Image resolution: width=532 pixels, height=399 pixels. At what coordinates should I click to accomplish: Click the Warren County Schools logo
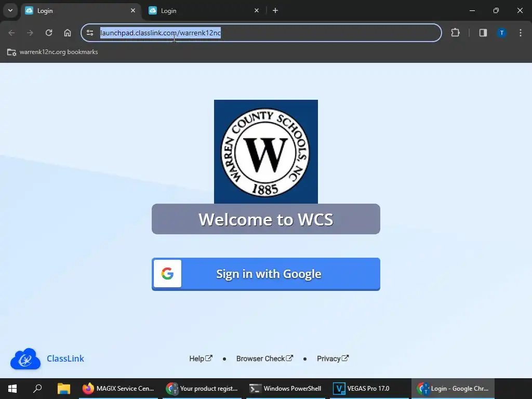tap(265, 151)
